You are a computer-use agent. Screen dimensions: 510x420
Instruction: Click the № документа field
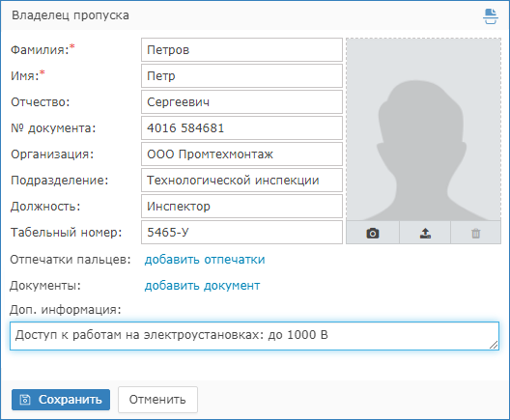[x=241, y=128]
